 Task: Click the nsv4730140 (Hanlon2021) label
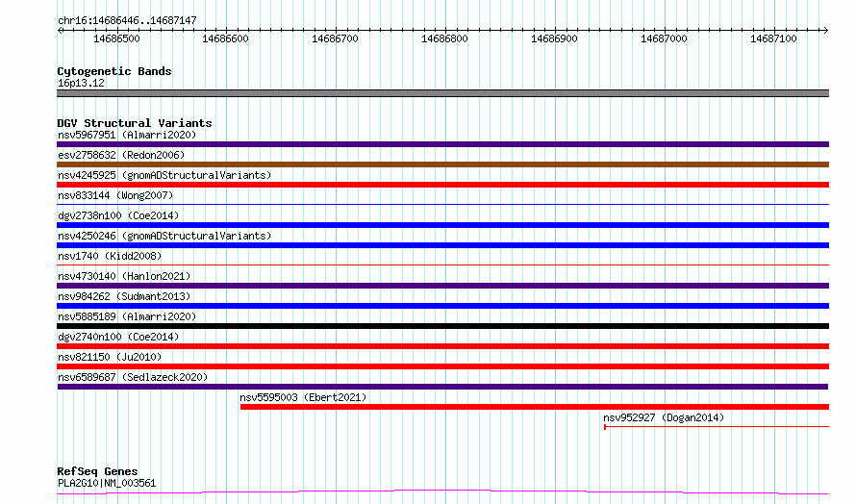point(124,276)
